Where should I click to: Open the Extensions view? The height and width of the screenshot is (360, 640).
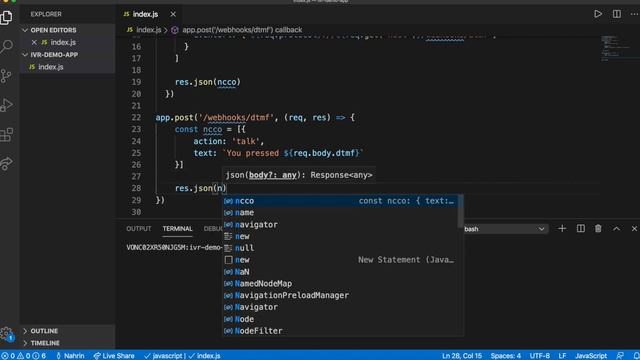7,135
